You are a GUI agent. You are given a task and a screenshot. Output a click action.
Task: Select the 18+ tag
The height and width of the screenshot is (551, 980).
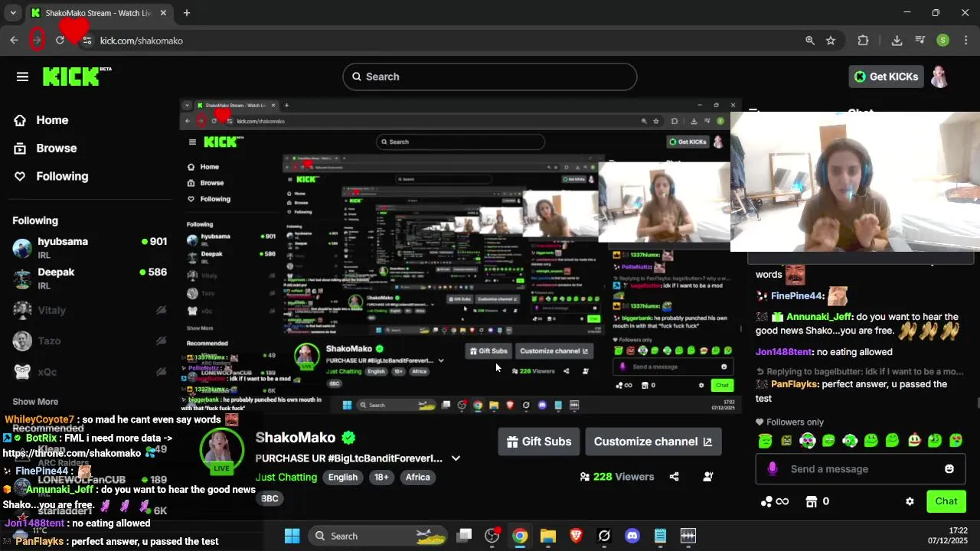381,477
